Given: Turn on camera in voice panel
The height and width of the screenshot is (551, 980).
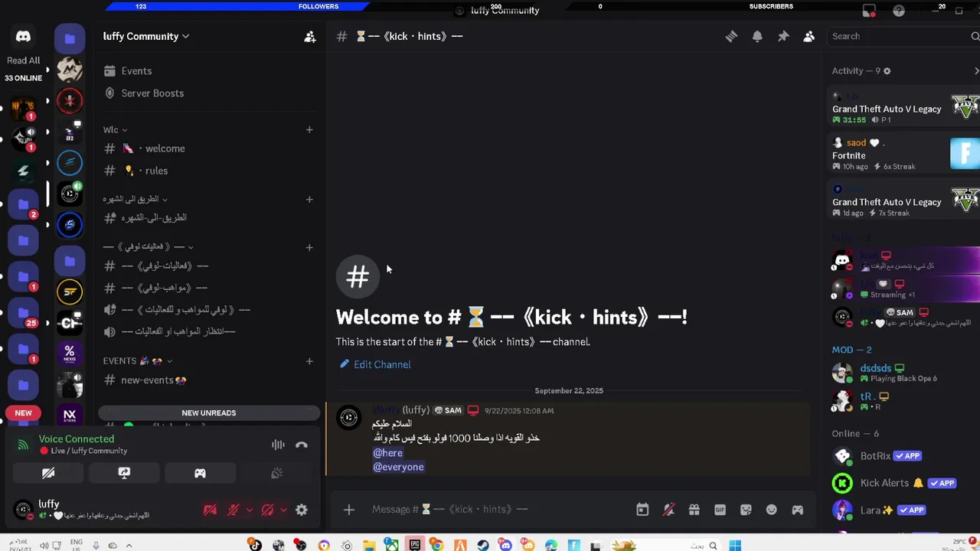Looking at the screenshot, I should pyautogui.click(x=48, y=473).
